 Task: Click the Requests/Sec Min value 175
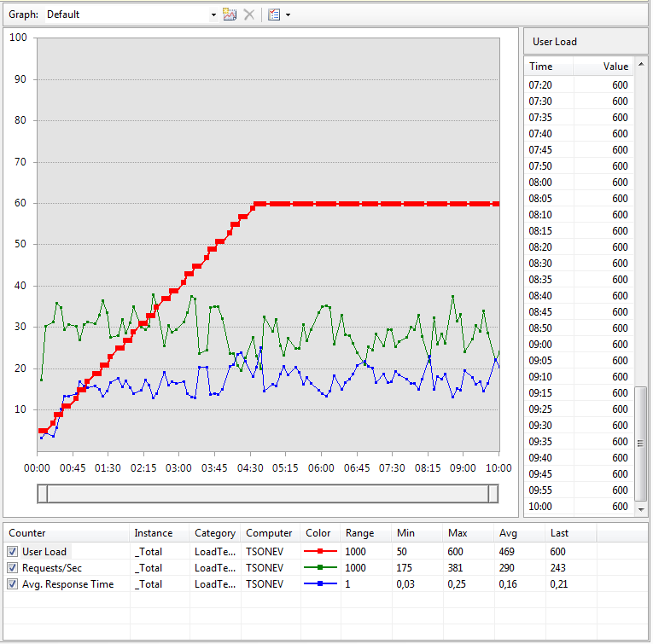404,568
